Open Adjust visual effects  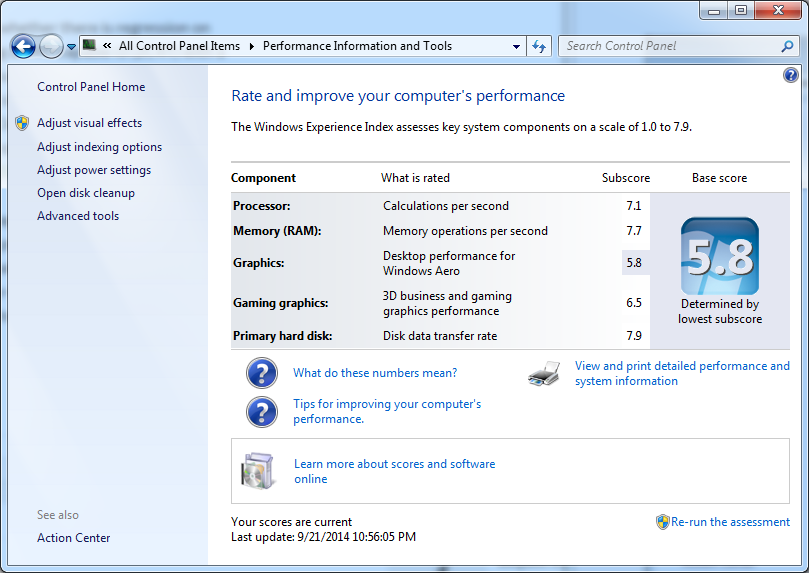[89, 123]
